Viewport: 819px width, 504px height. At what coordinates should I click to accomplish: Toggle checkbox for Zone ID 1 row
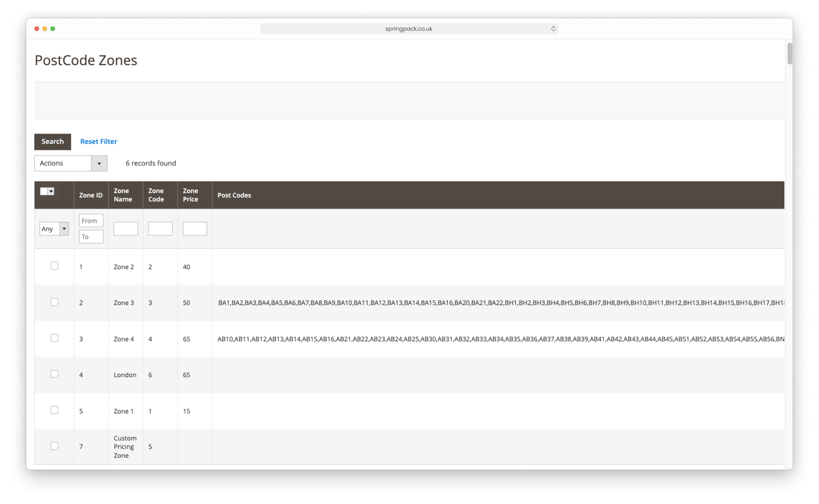tap(54, 266)
